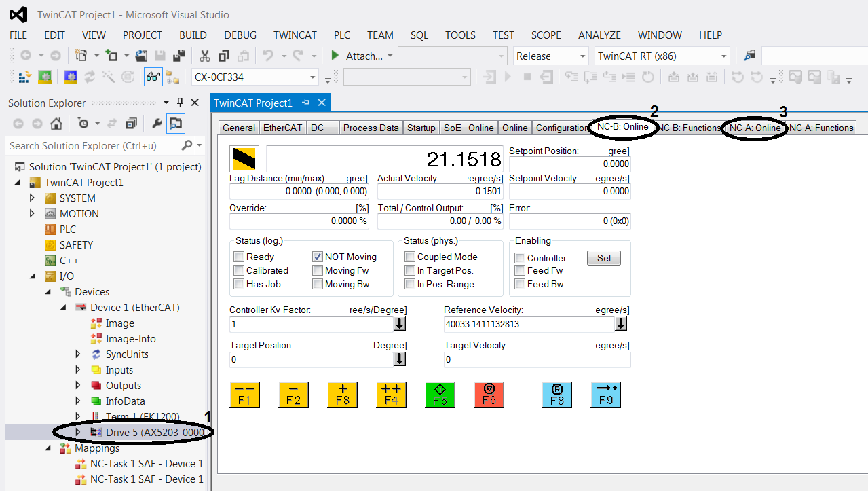The width and height of the screenshot is (868, 491).
Task: Click the Restart TwinCAT Run Mode icon
Action: tap(45, 77)
